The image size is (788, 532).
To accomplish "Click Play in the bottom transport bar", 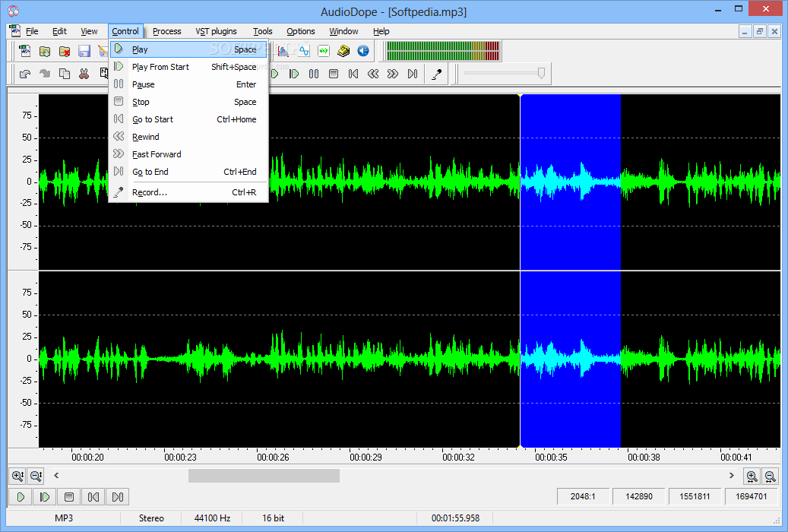I will [21, 497].
